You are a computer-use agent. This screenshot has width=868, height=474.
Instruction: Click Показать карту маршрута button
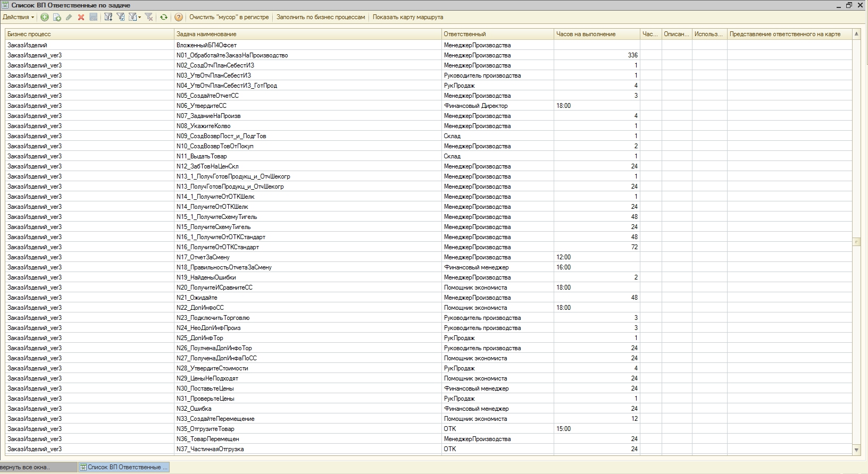408,17
